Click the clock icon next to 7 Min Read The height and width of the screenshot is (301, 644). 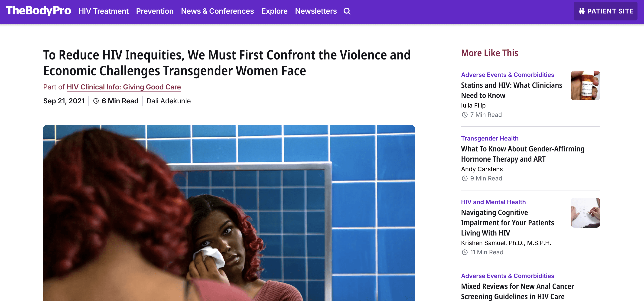click(x=465, y=115)
